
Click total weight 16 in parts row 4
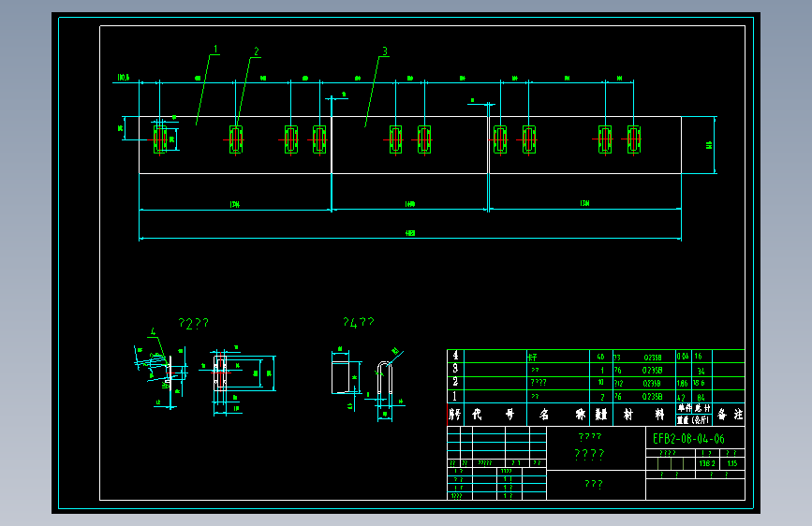click(x=698, y=357)
